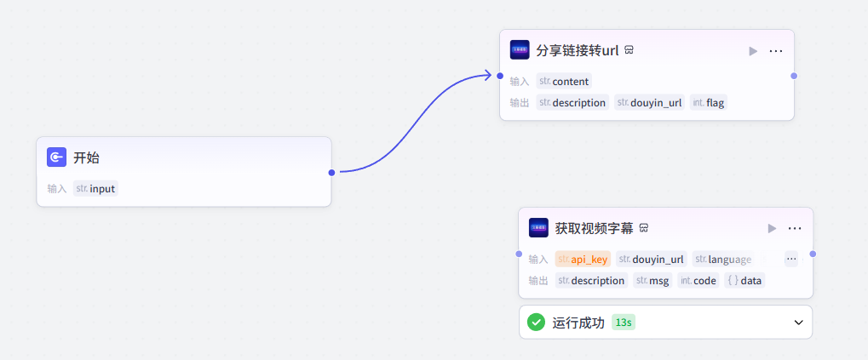The width and height of the screenshot is (868, 360).
Task: Show hidden input parameters of 获取视频字幕
Action: 791,259
